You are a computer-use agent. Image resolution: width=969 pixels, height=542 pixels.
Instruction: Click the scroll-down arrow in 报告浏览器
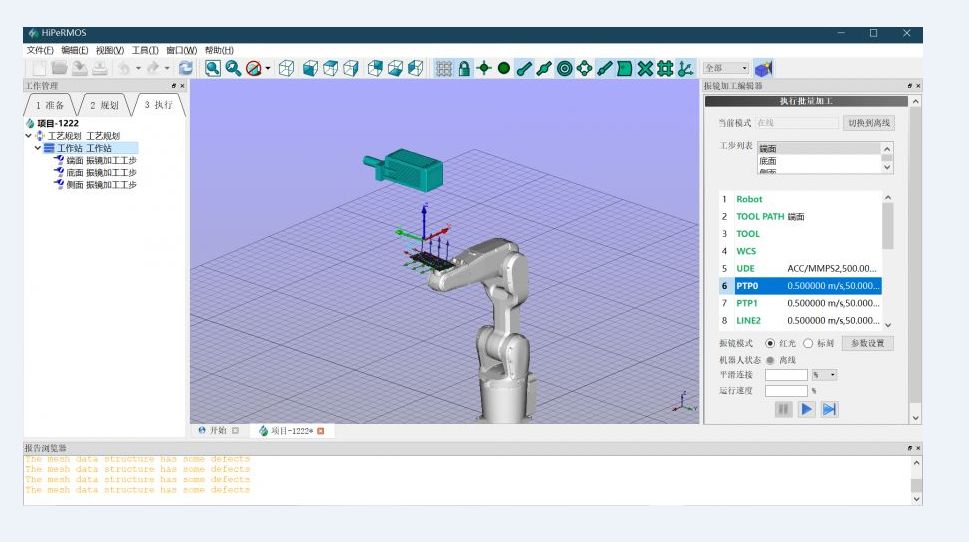click(916, 499)
